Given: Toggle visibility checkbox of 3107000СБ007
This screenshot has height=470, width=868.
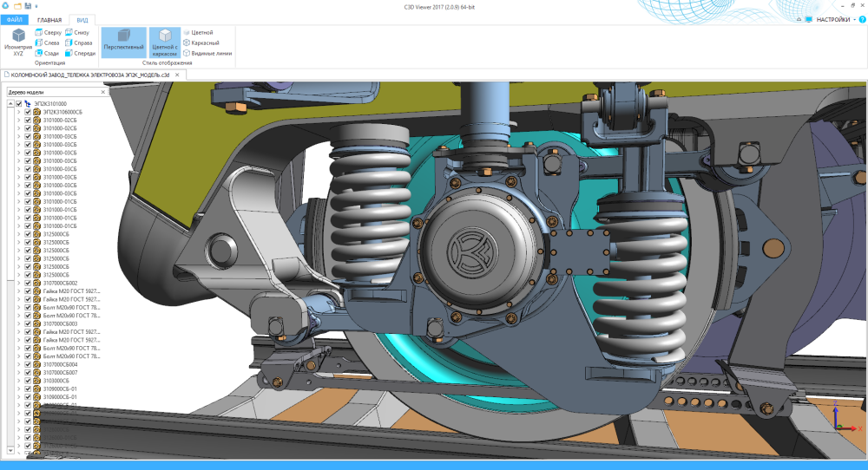Looking at the screenshot, I should [28, 372].
